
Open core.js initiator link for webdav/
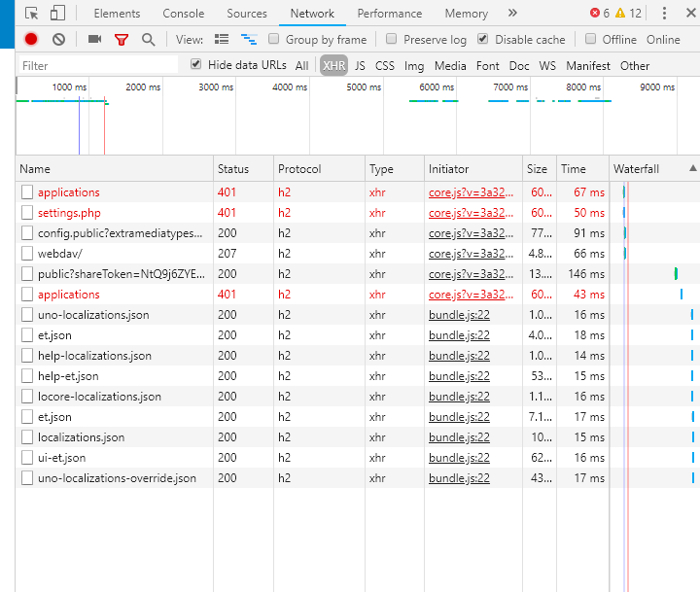471,254
